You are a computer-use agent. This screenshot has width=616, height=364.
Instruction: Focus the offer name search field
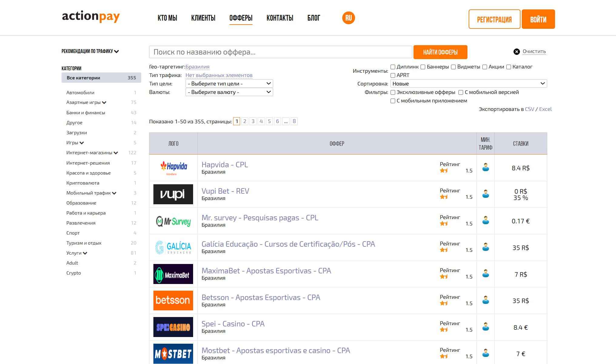click(281, 52)
